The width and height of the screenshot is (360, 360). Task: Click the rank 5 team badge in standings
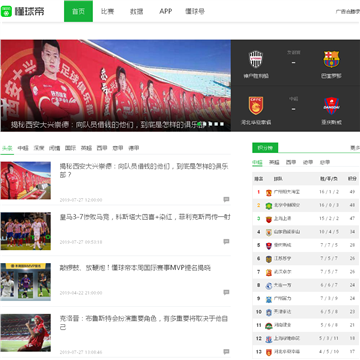click(269, 245)
